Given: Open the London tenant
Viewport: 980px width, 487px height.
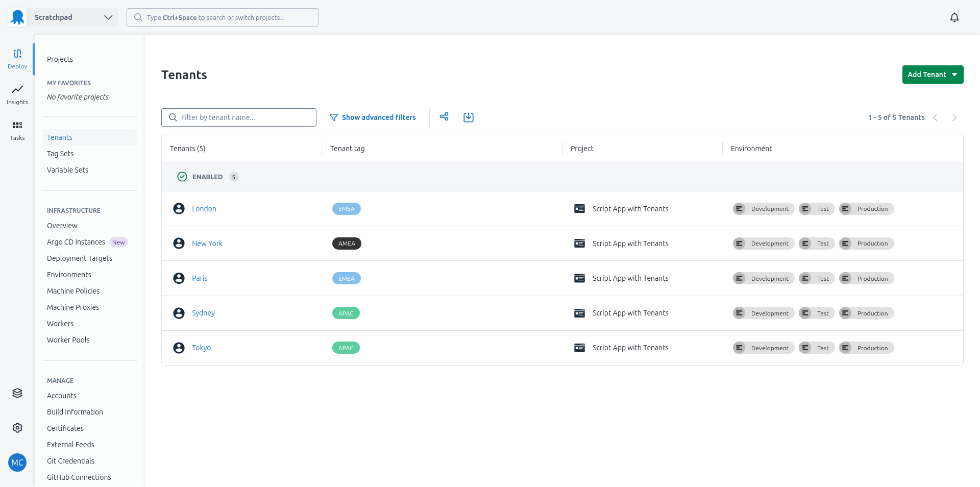Looking at the screenshot, I should click(204, 209).
